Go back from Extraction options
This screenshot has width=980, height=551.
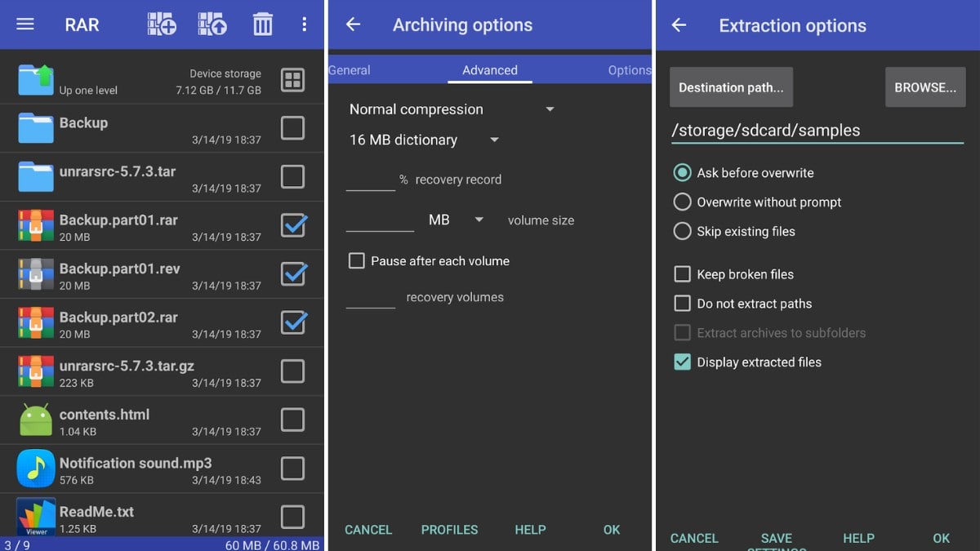coord(679,25)
